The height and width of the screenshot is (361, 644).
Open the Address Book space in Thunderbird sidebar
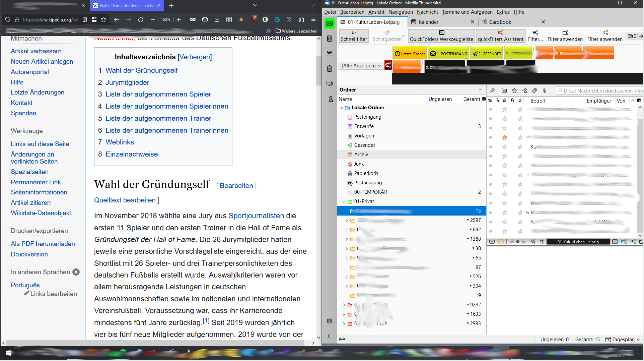coord(330,39)
